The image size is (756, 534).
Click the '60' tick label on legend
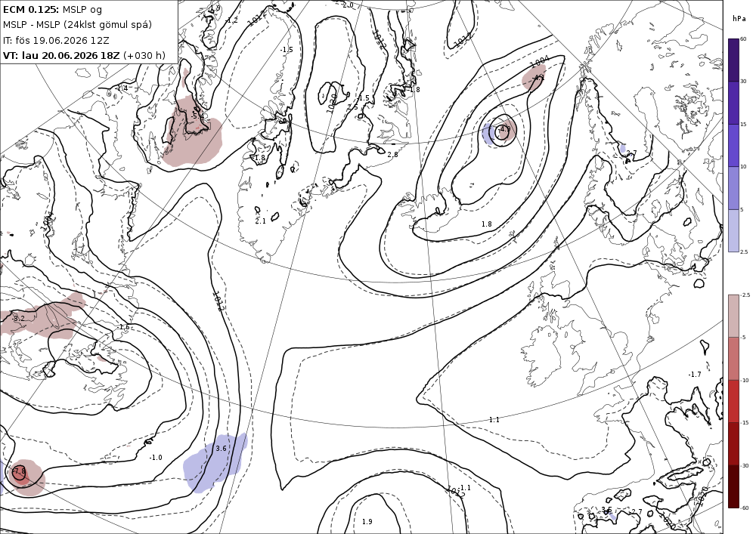pos(743,39)
